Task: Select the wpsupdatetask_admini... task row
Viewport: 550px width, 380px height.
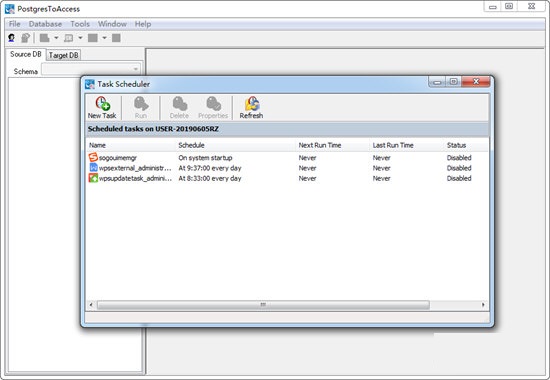Action: [287, 178]
